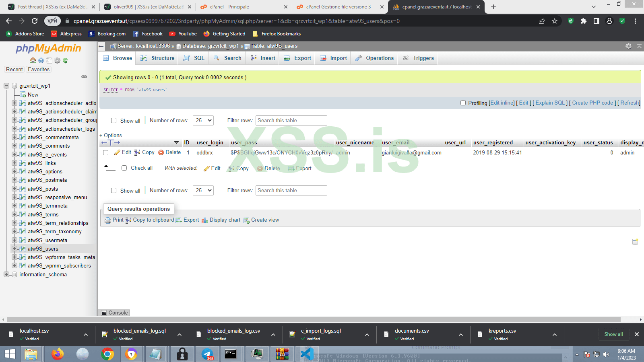The height and width of the screenshot is (362, 644).
Task: Open the Search tab
Action: (227, 58)
